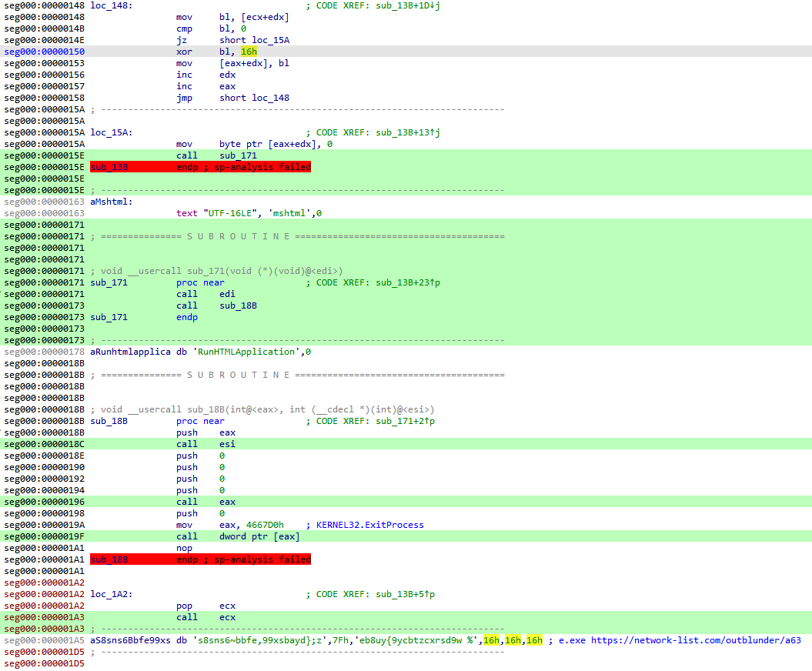The height and width of the screenshot is (671, 812).
Task: Select 'call eax' at address 00000196
Action: point(206,502)
